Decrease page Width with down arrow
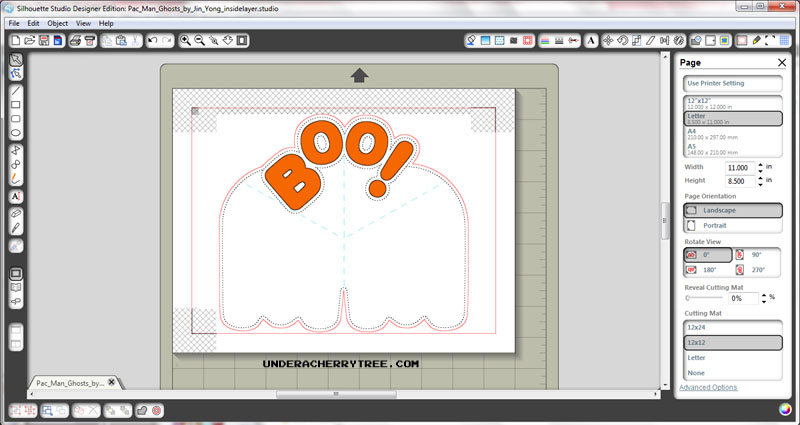This screenshot has height=425, width=800. tap(761, 170)
